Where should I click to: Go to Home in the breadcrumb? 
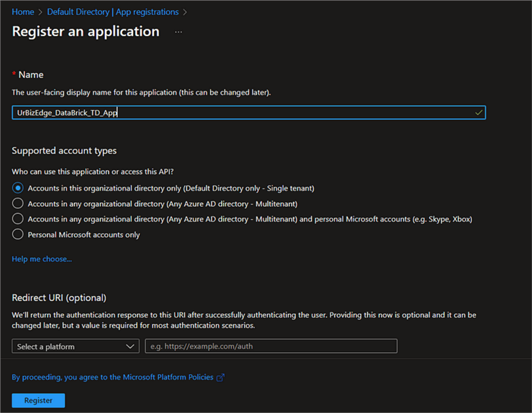tap(23, 12)
